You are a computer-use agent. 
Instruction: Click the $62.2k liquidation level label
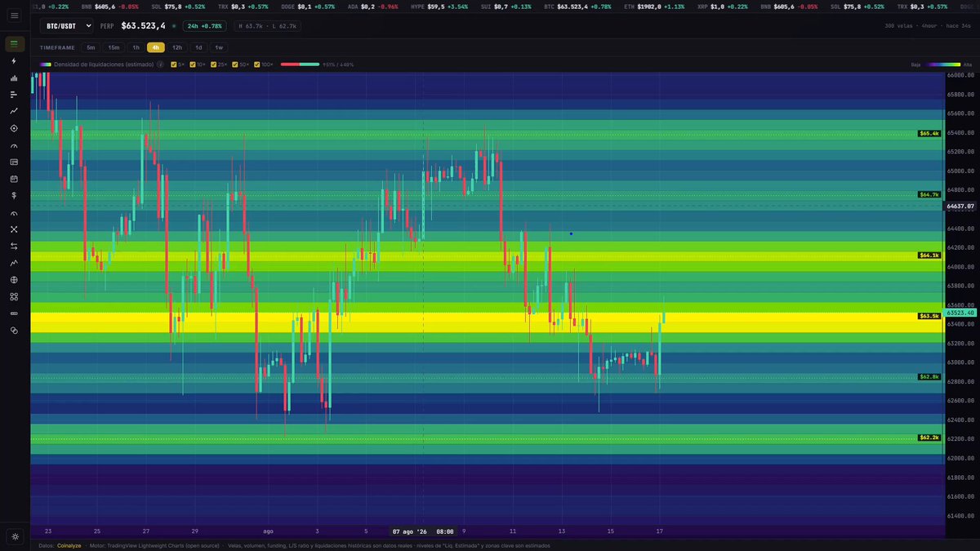tap(929, 438)
